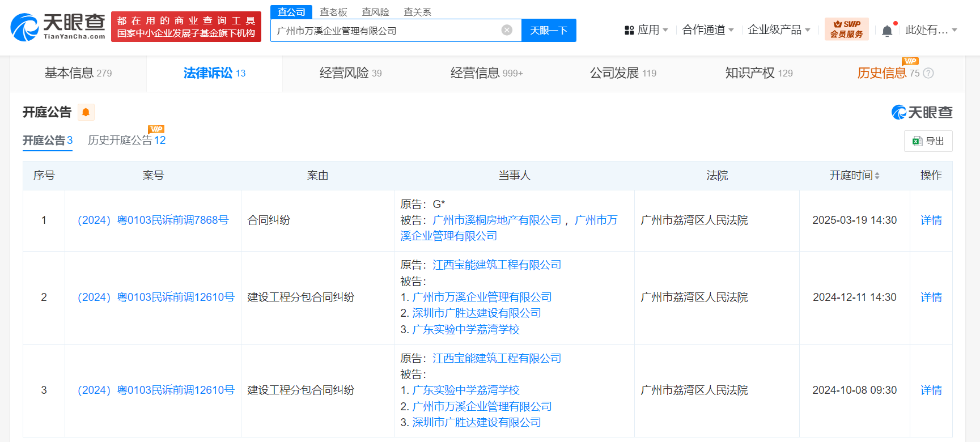Open row 2 defendant 广州市万溪企业管理有限公司
Screen dimensions: 980x442
point(482,297)
